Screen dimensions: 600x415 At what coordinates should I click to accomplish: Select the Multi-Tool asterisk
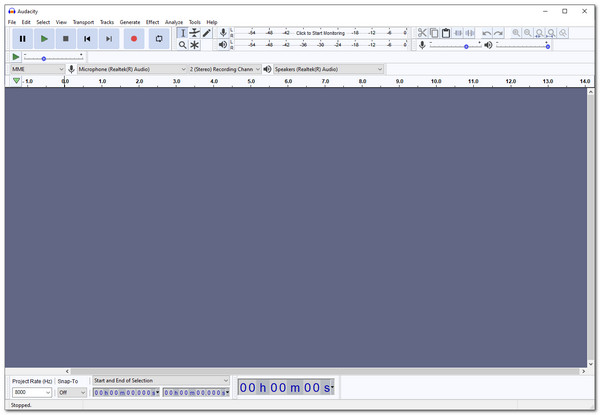(x=194, y=45)
